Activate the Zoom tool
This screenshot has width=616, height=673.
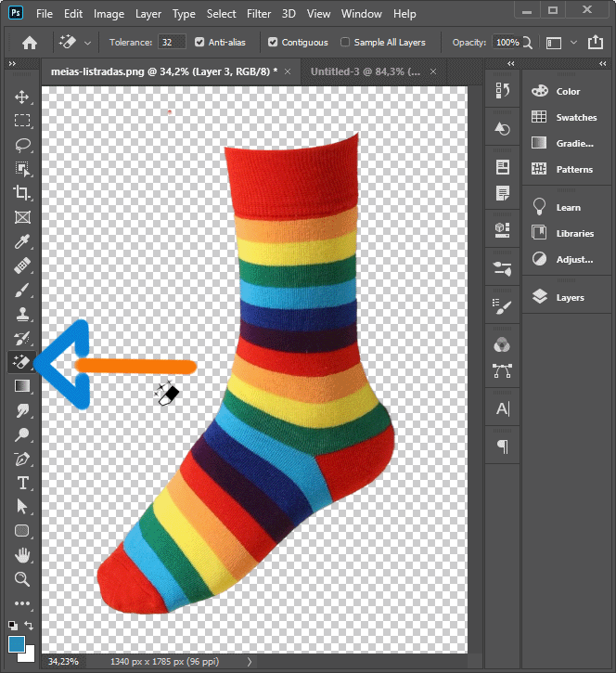pos(22,579)
